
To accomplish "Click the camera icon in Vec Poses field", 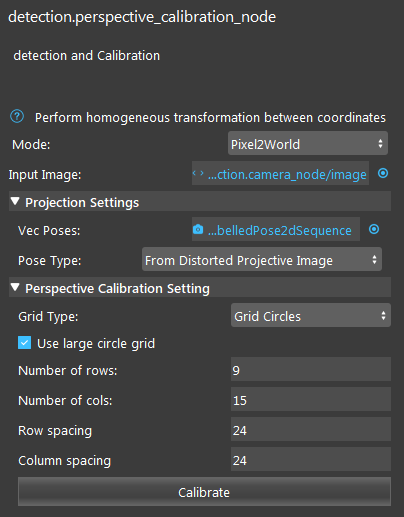I will (x=198, y=230).
